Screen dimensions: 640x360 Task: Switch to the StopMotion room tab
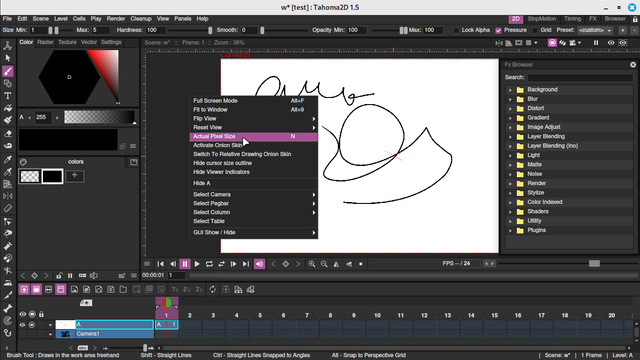pyautogui.click(x=541, y=19)
